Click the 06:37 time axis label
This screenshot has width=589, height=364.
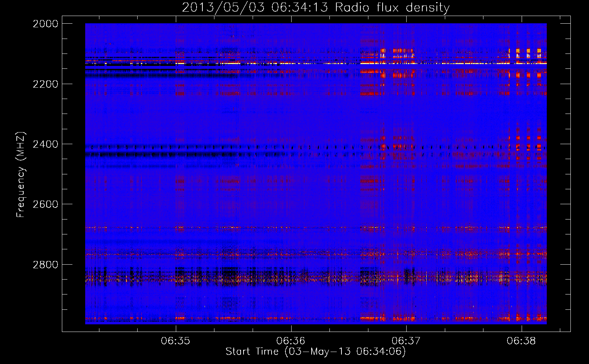click(x=406, y=341)
